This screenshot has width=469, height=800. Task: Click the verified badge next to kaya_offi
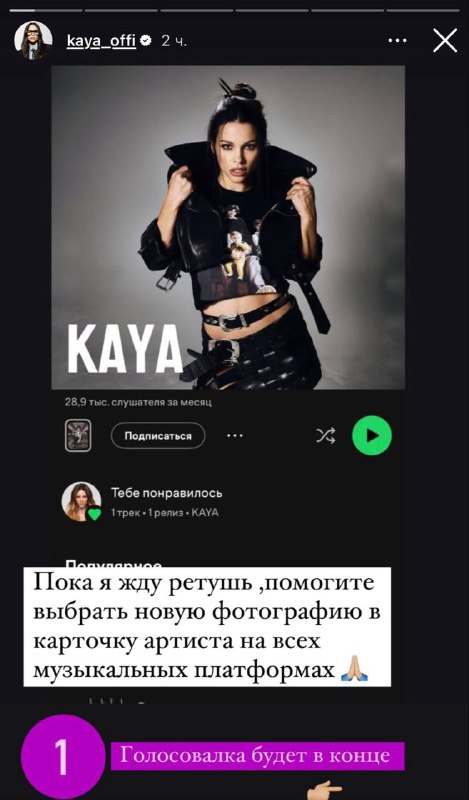[x=145, y=41]
